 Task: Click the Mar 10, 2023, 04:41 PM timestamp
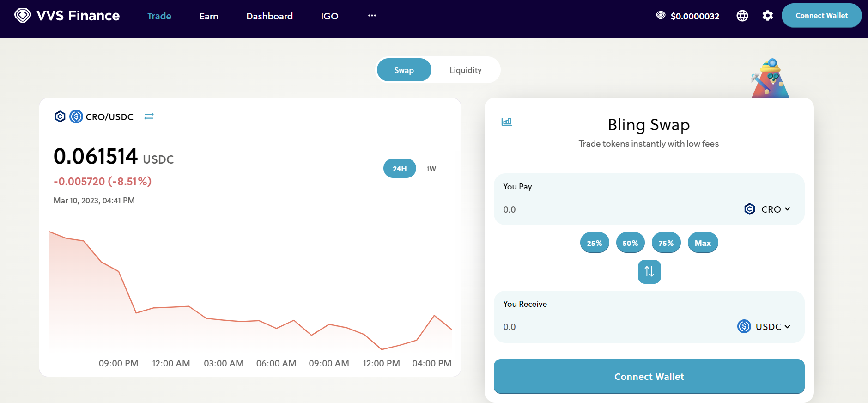pos(94,201)
